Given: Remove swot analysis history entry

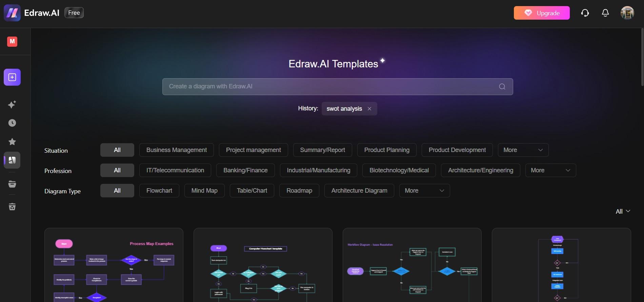Looking at the screenshot, I should pos(369,109).
